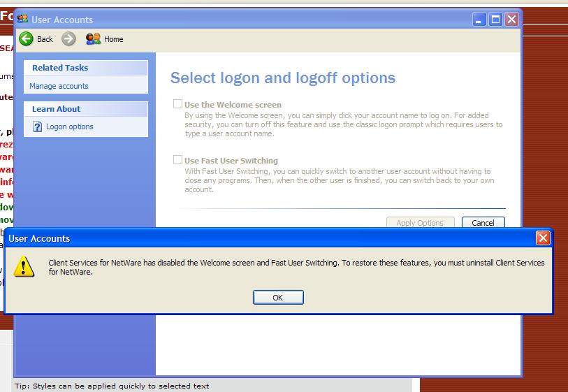Toggle Use Fast User Switching checkbox

177,160
